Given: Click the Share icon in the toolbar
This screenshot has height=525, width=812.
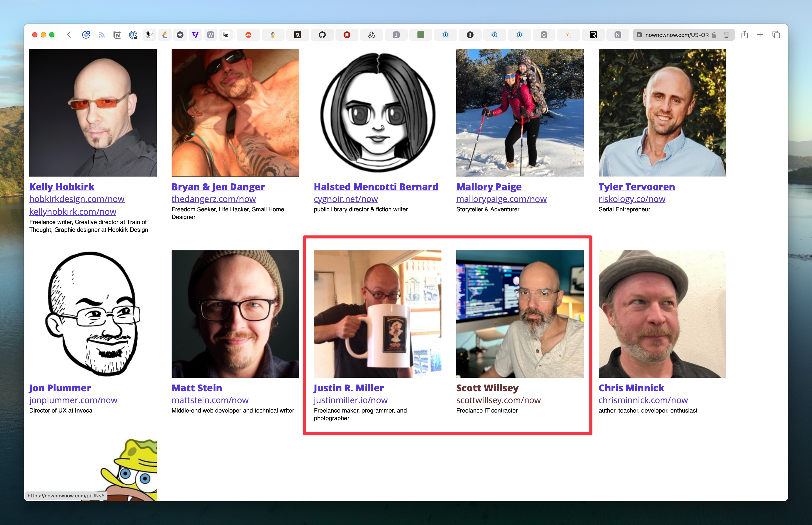Looking at the screenshot, I should 744,35.
